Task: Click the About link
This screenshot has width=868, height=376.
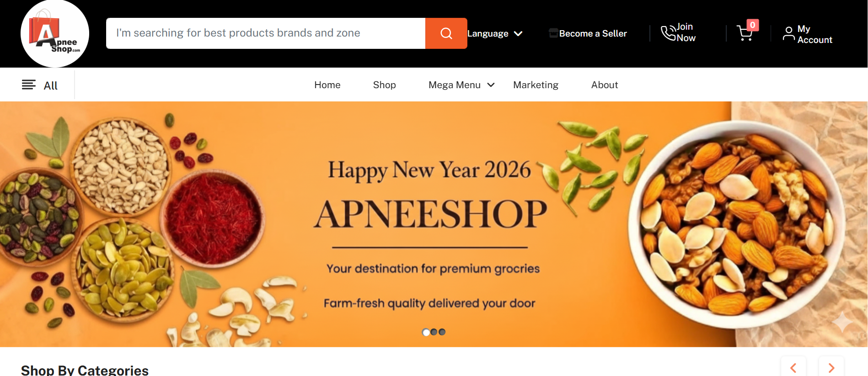Action: click(605, 85)
